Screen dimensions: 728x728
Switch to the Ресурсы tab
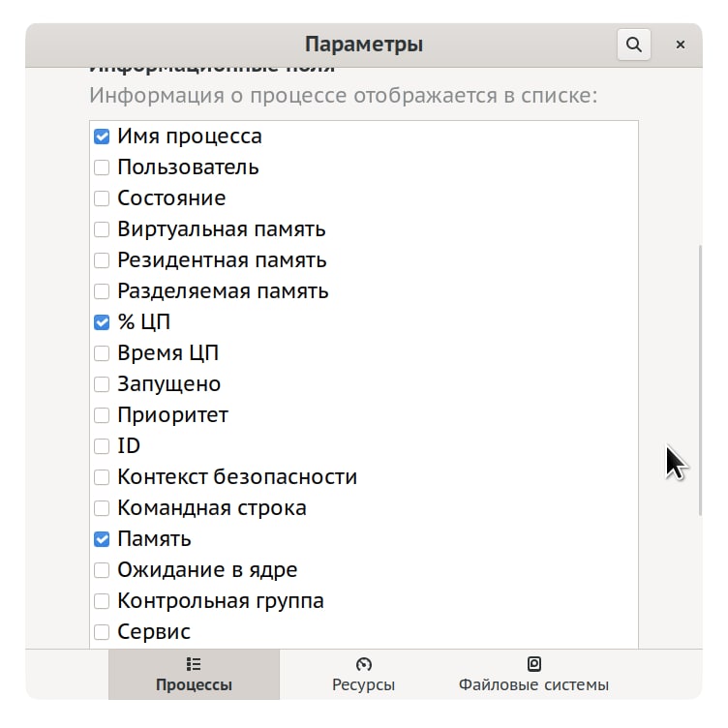click(364, 675)
